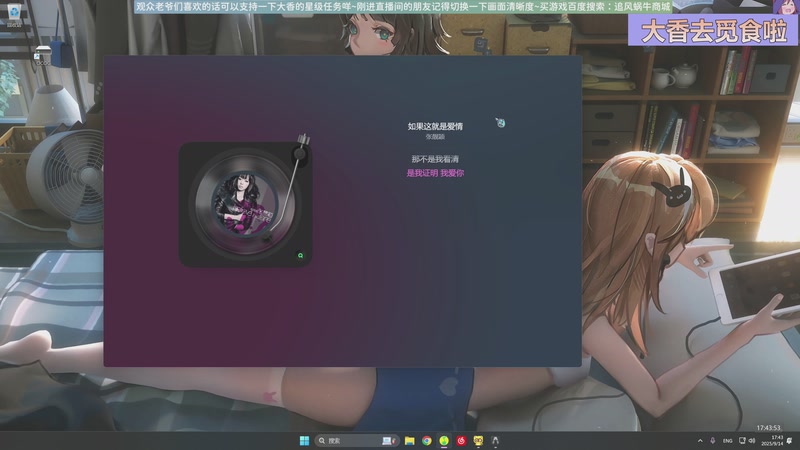This screenshot has width=800, height=450.
Task: Click the small green icon on the turntable
Action: pyautogui.click(x=301, y=255)
